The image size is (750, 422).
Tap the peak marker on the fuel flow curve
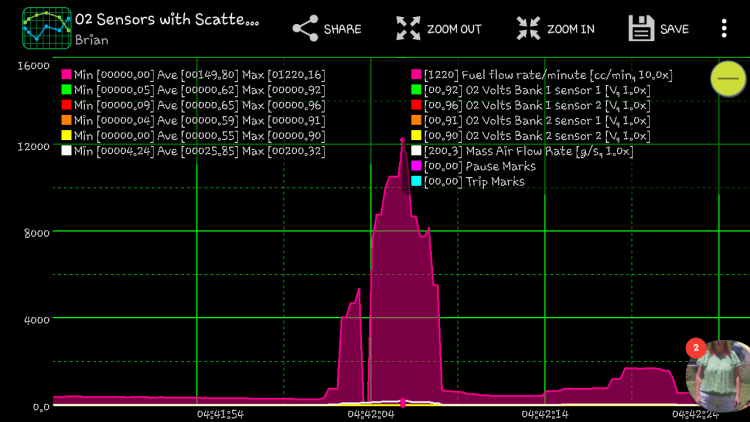(x=403, y=141)
